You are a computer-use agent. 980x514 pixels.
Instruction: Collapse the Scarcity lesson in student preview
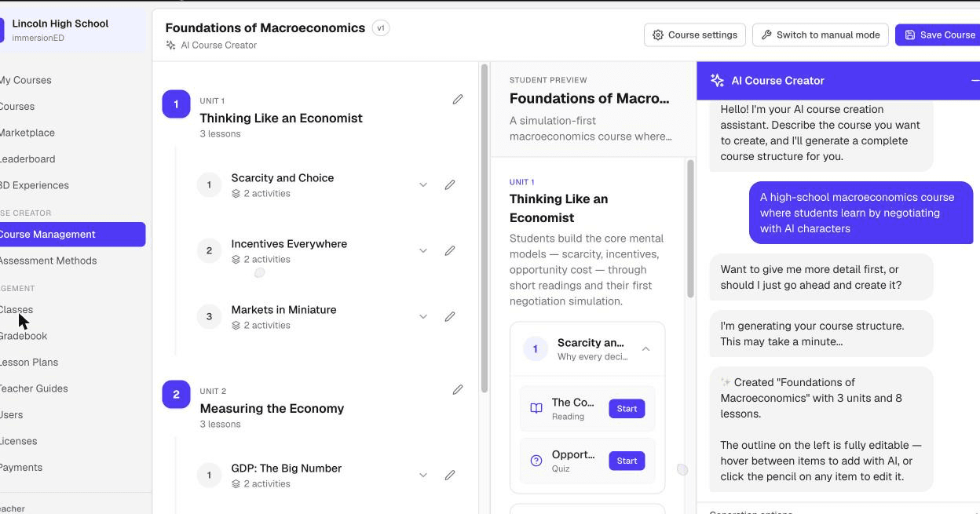pyautogui.click(x=645, y=349)
